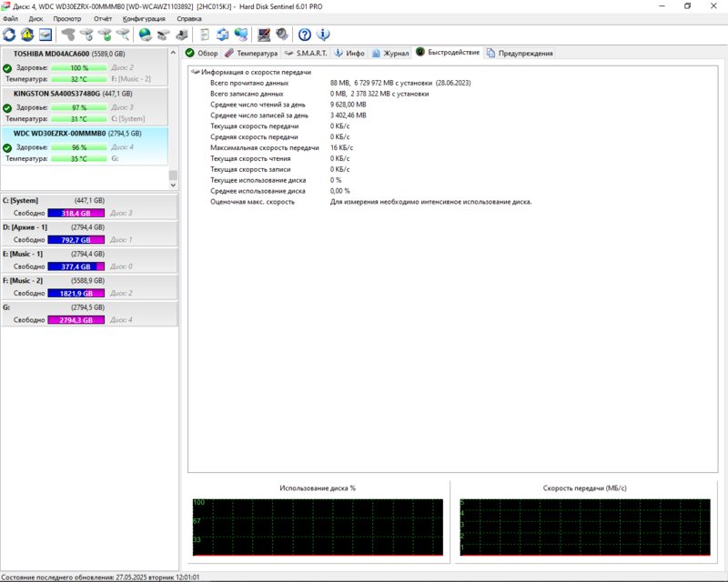
Task: Open the Конфигурация menu
Action: tap(144, 18)
